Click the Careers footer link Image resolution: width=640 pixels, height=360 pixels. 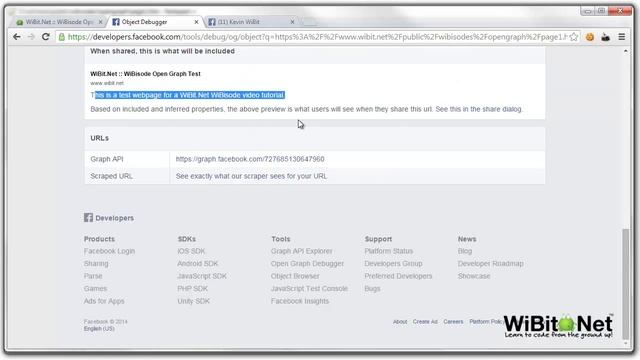tap(453, 322)
